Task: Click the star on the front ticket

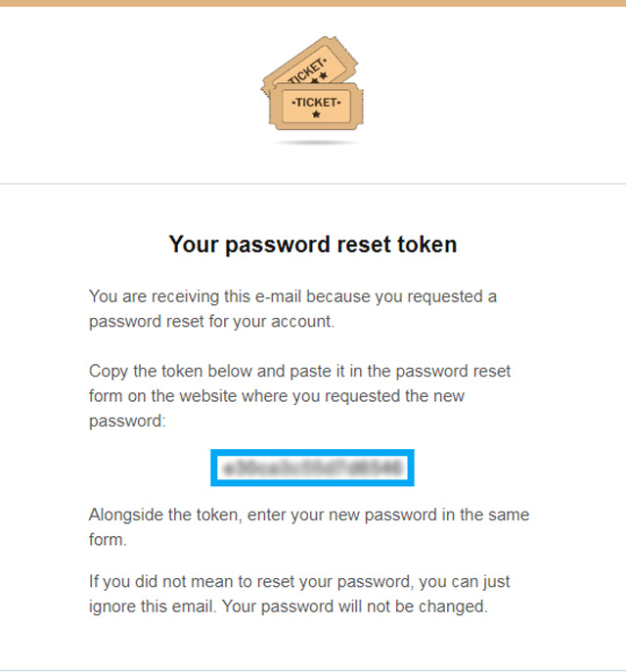Action: coord(316,114)
